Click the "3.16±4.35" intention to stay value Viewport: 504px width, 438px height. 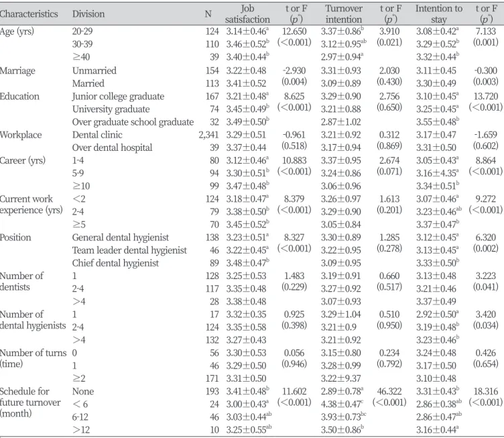438,173
